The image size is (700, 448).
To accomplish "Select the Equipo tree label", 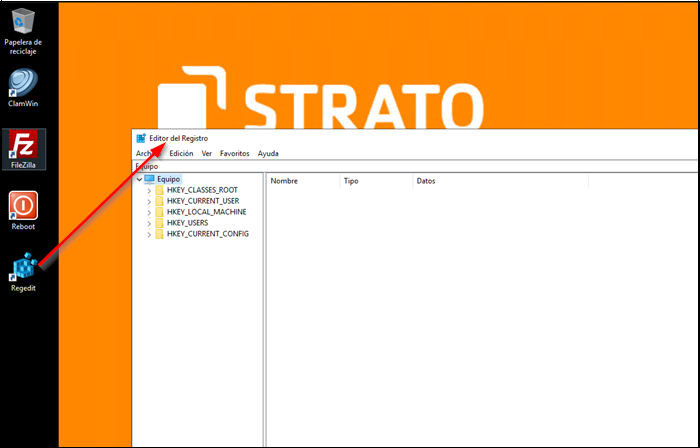I will [x=169, y=179].
